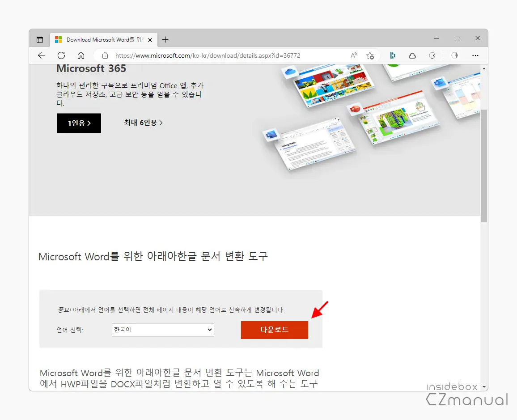Click the 1인용 button
The width and height of the screenshot is (517, 420).
(x=79, y=123)
